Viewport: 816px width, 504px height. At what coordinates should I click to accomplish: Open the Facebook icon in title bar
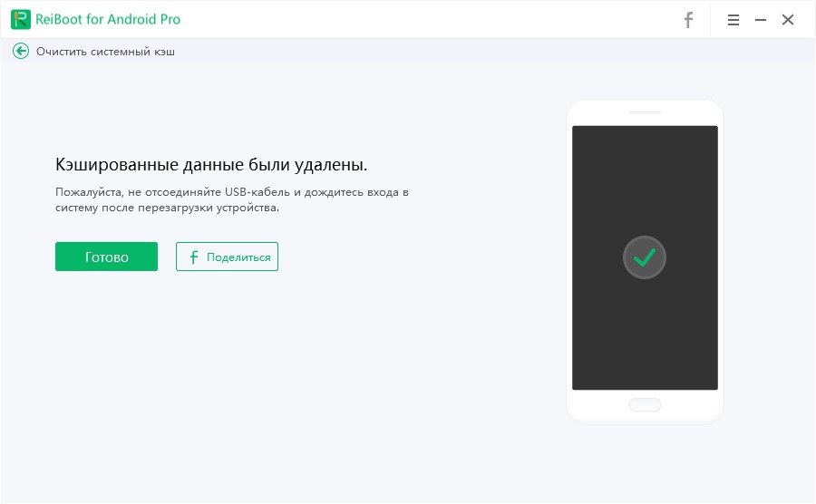[x=688, y=20]
